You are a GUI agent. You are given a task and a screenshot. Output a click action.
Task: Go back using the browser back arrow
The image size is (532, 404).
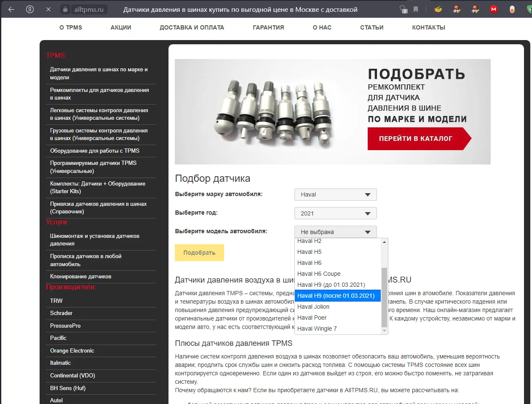pos(11,9)
